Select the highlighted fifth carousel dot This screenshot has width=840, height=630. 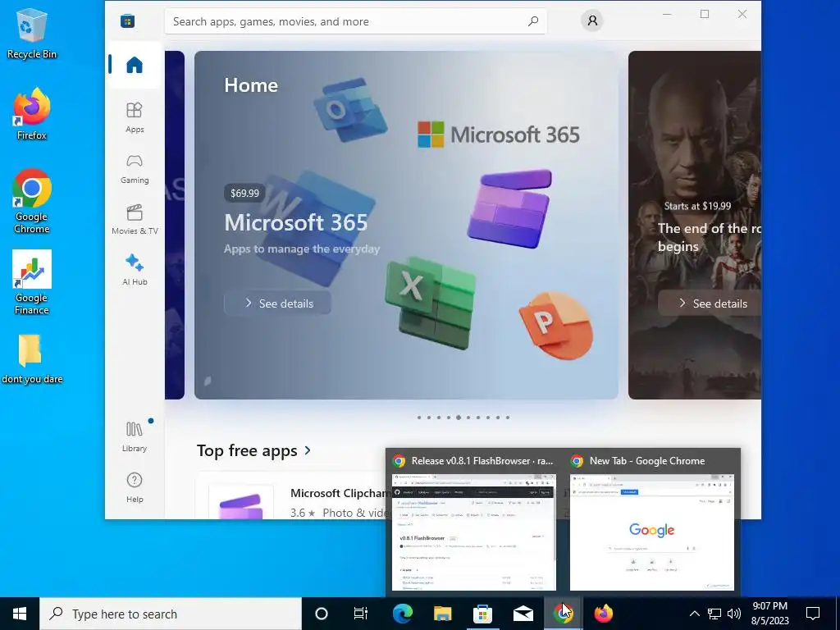click(x=459, y=418)
